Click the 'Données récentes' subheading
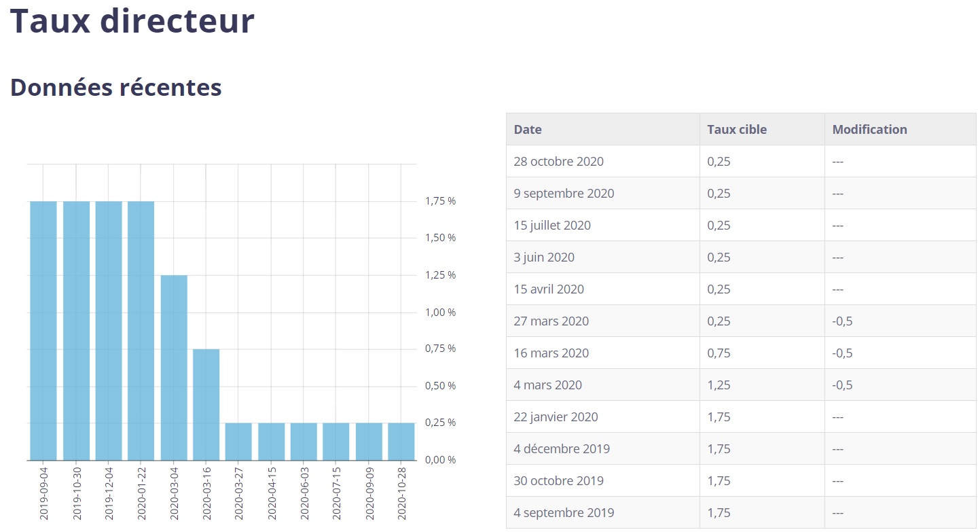Image resolution: width=980 pixels, height=532 pixels. pos(116,88)
